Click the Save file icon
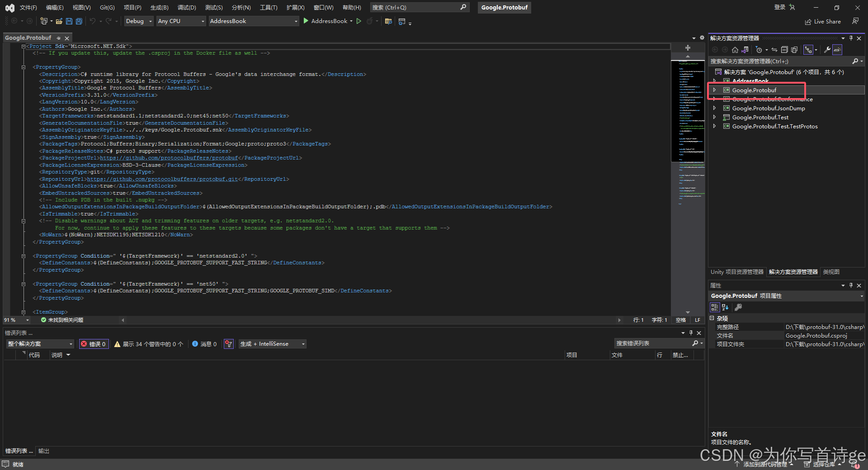868x470 pixels. [x=69, y=21]
